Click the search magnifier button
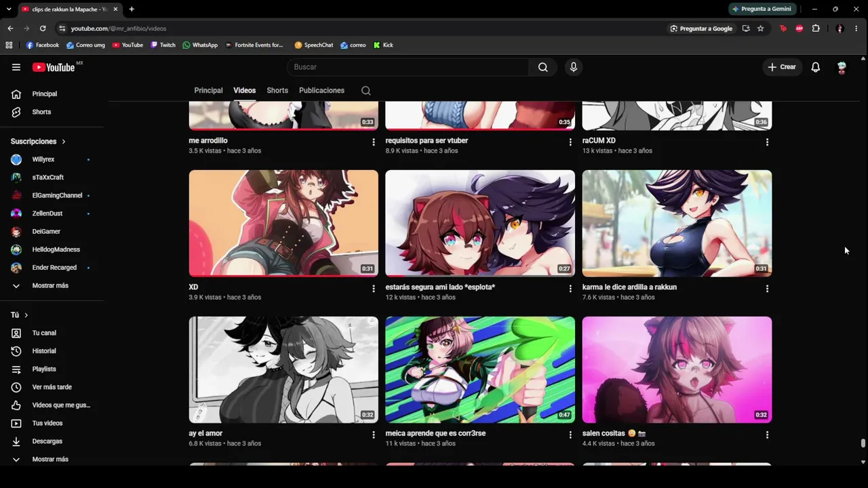The image size is (868, 488). point(543,67)
